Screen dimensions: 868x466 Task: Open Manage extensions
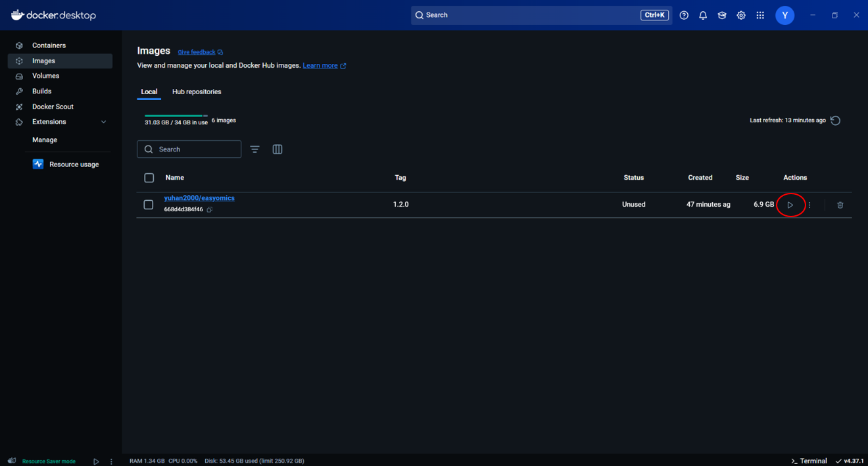coord(45,140)
